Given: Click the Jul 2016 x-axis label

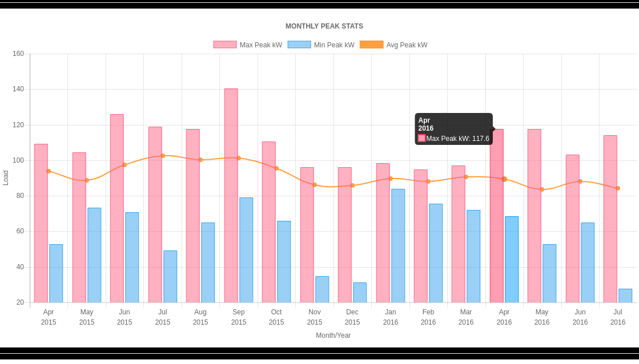Looking at the screenshot, I should click(618, 317).
